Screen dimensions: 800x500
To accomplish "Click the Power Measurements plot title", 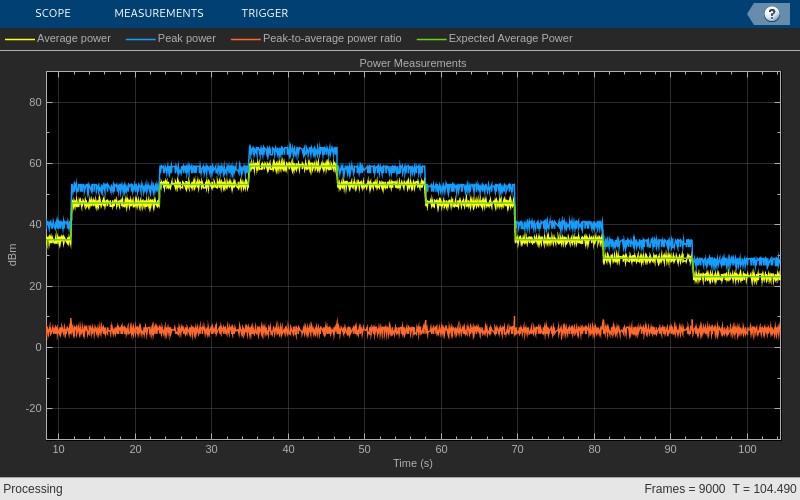I will coord(413,63).
